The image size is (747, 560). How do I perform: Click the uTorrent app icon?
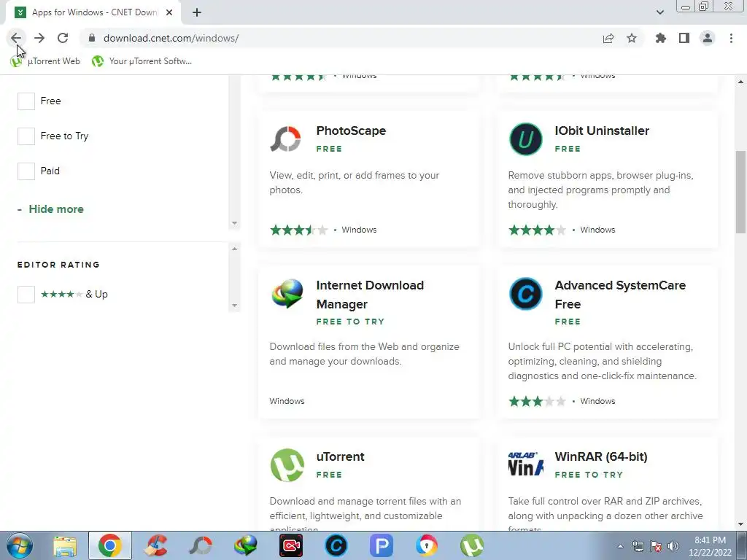point(287,465)
